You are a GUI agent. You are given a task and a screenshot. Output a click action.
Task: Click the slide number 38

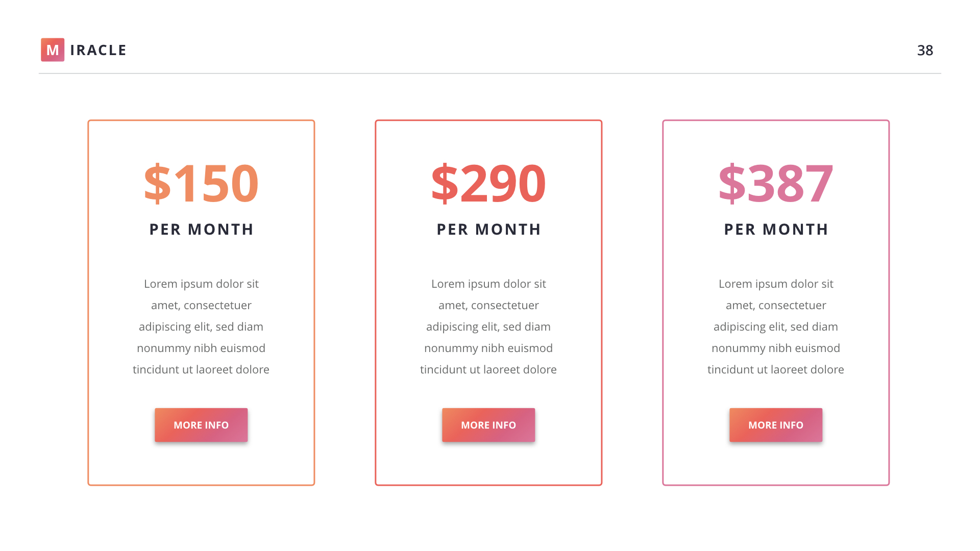925,51
